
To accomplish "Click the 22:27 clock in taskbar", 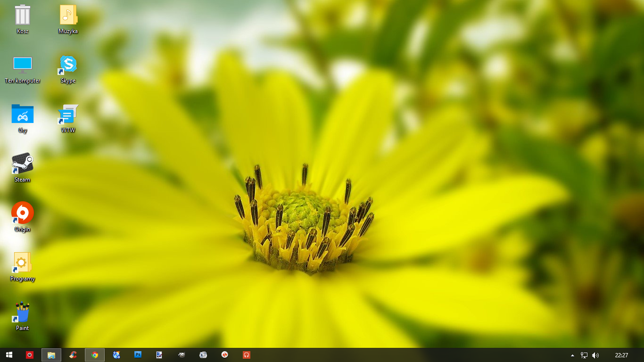I will tap(621, 355).
